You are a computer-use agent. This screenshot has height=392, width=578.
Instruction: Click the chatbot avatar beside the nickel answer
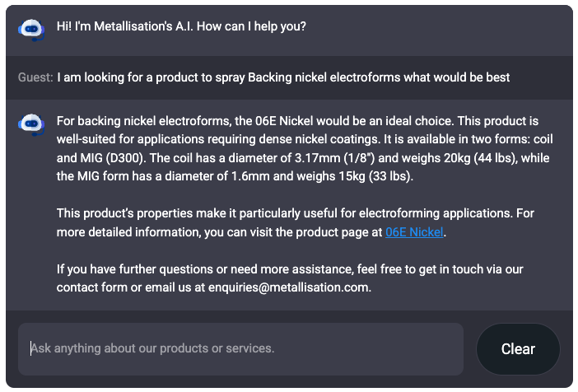pyautogui.click(x=31, y=124)
